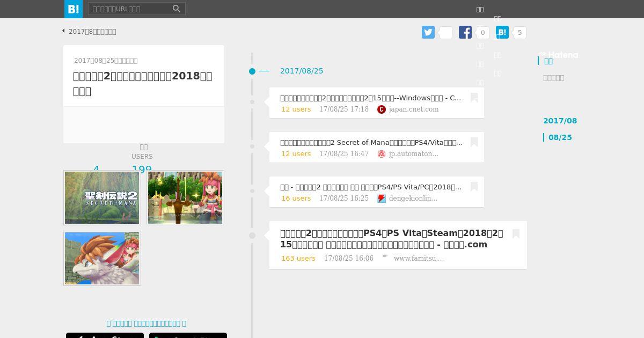Viewport: 644px width, 338px height.
Task: Select the highlighted teal tab under Hatena logo
Action: pos(548,61)
